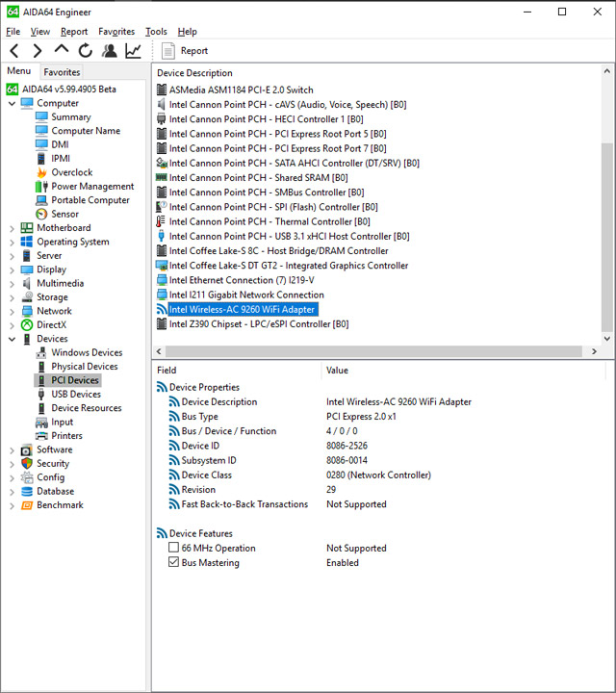Select DMI in the tree
Viewport: 616px width, 693px height.
click(60, 144)
